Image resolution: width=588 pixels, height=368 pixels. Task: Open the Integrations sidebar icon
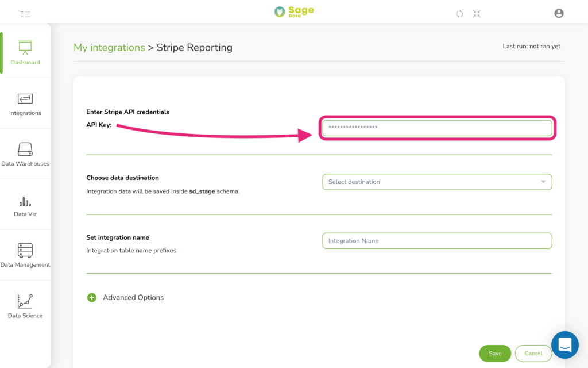coord(25,98)
